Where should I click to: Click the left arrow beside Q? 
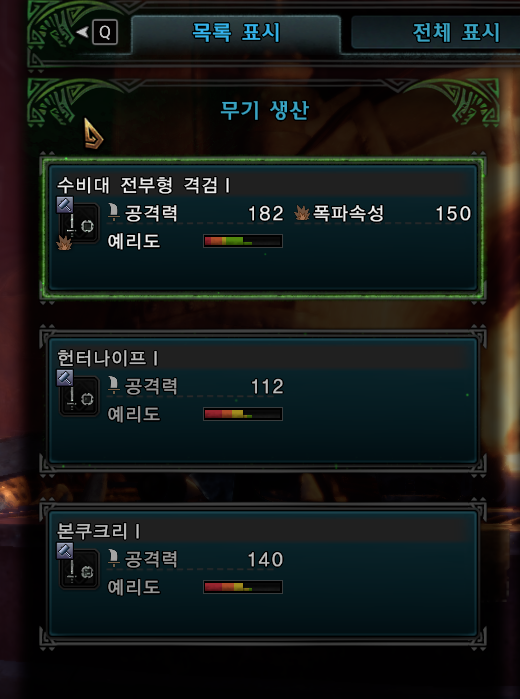point(83,32)
